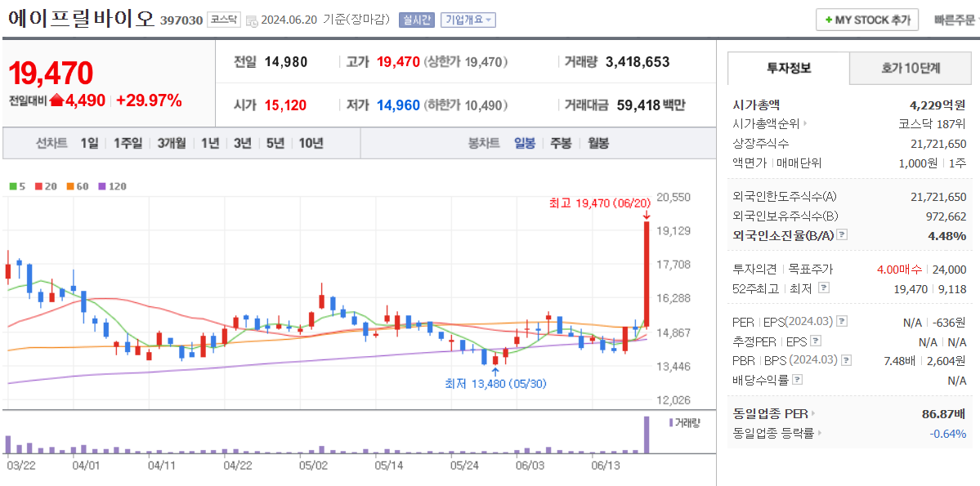Select the 1일 line chart period
Image resolution: width=980 pixels, height=486 pixels.
[x=89, y=143]
